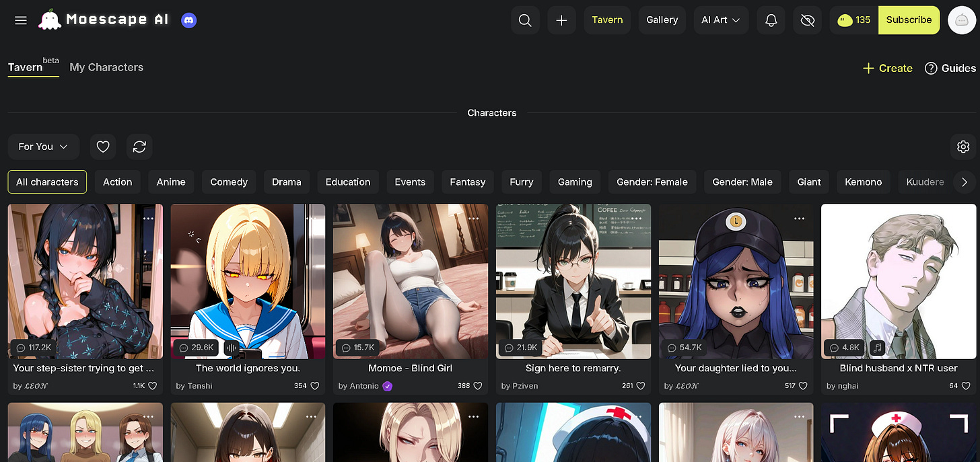Open the Gallery page

pos(662,20)
